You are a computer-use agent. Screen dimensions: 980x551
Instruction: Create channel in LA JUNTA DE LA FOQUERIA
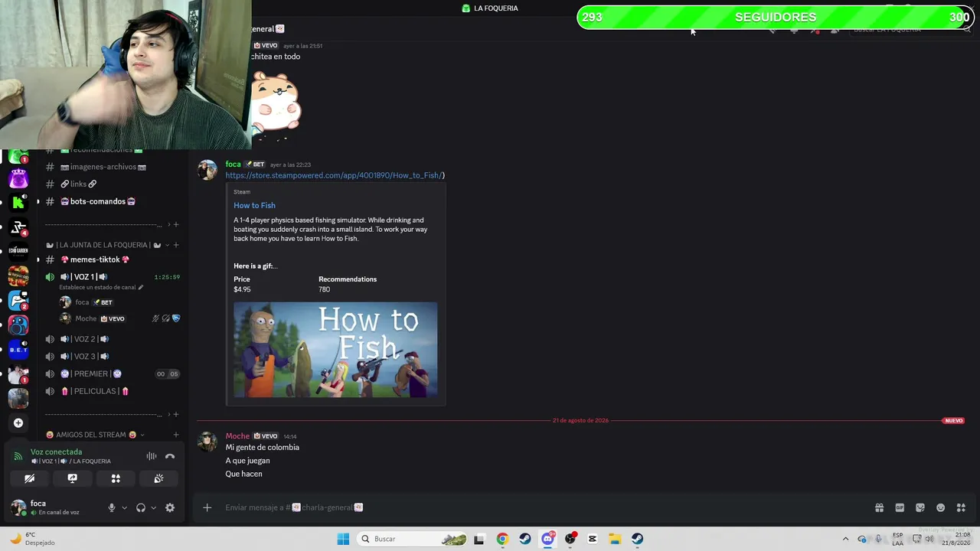coord(176,245)
